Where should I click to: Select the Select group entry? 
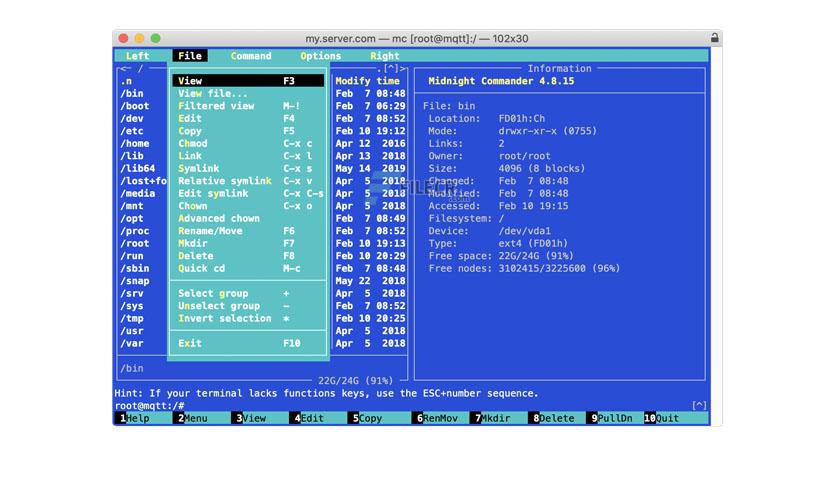pos(248,294)
